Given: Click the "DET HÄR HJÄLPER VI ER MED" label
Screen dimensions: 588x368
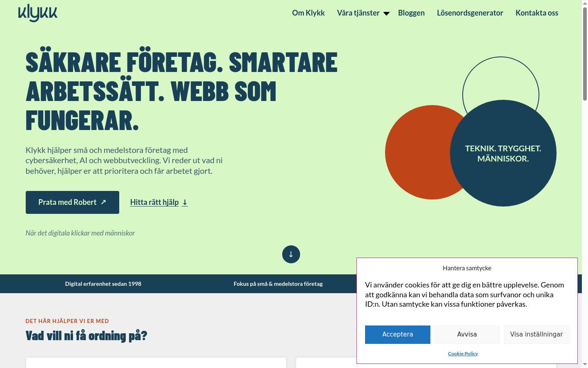Looking at the screenshot, I should coord(67,321).
